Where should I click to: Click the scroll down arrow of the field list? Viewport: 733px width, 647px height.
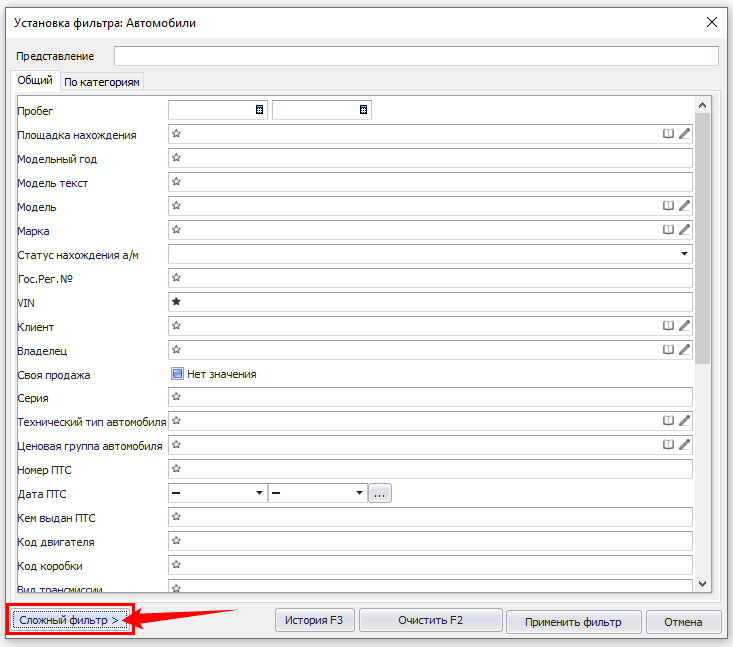click(x=702, y=584)
